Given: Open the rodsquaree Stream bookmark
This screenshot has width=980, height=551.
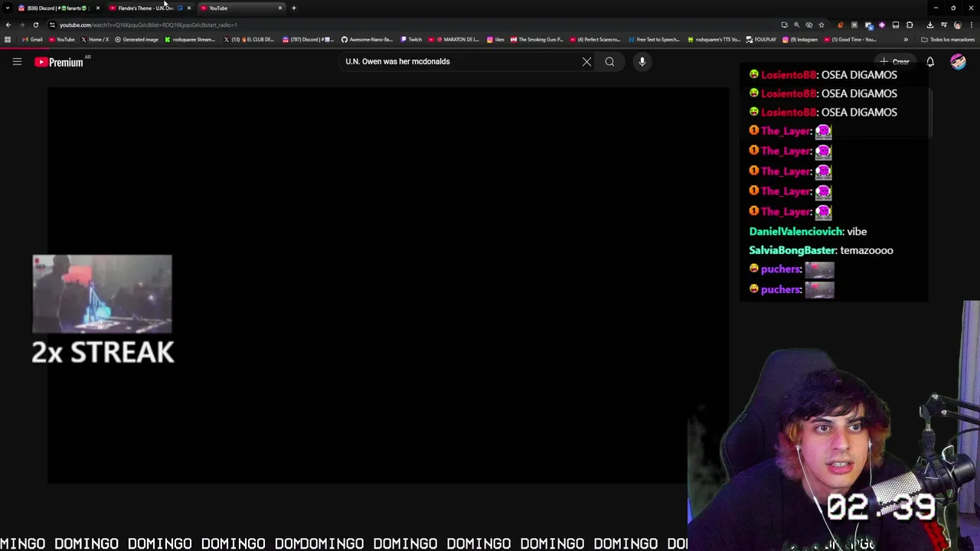Looking at the screenshot, I should coord(190,40).
